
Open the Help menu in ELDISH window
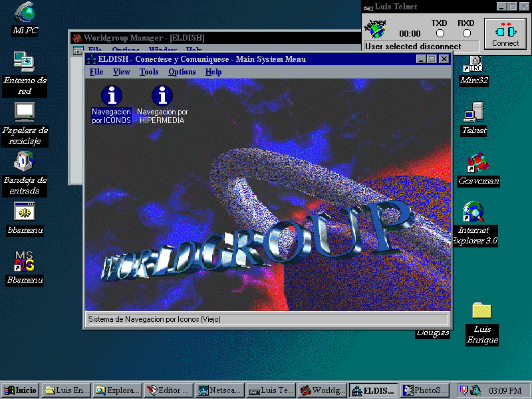coord(213,72)
